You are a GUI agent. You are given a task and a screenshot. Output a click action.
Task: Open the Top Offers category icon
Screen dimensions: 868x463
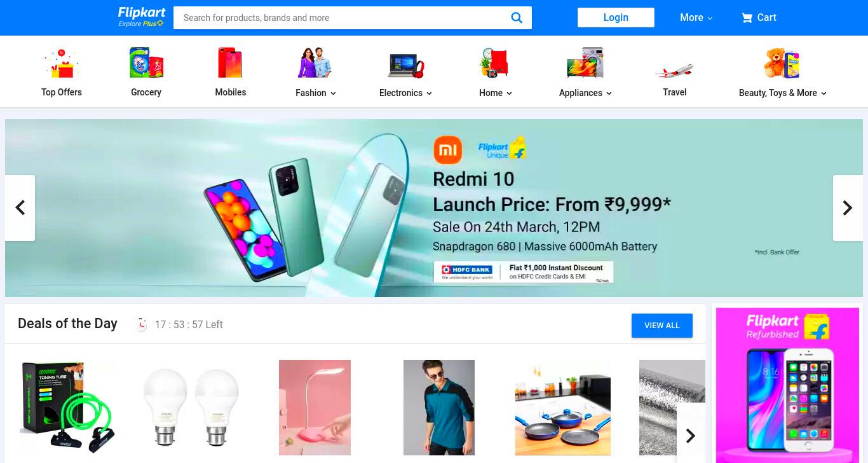point(61,64)
